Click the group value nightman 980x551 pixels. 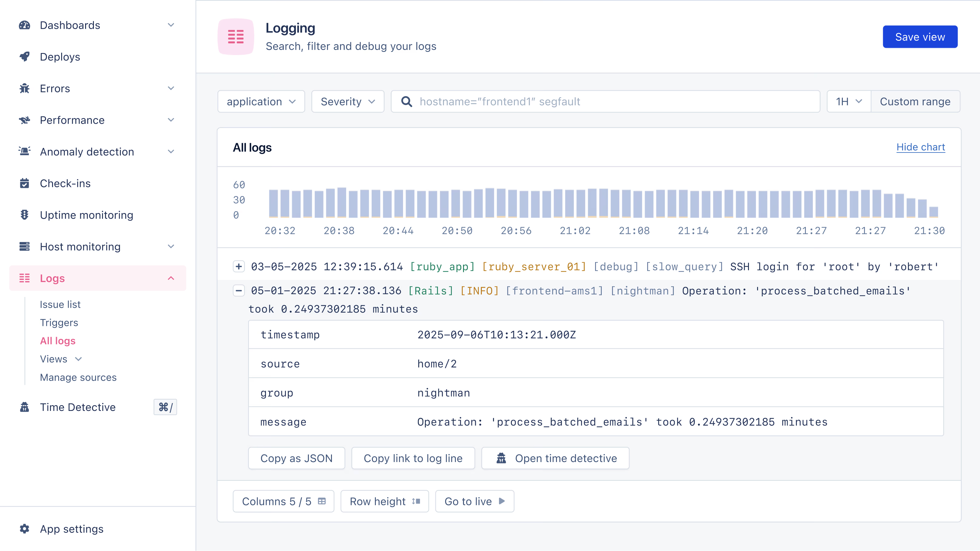(444, 393)
